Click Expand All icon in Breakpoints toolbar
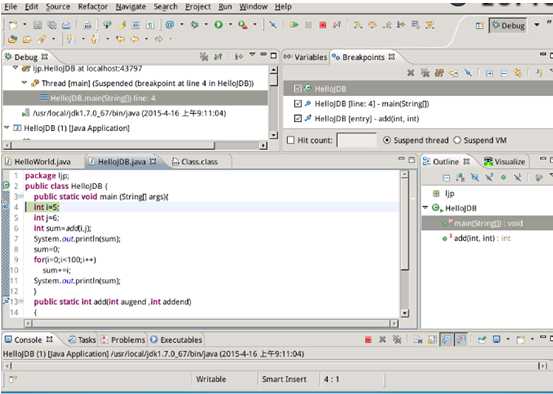Viewport: 553px width, 394px height. (489, 73)
